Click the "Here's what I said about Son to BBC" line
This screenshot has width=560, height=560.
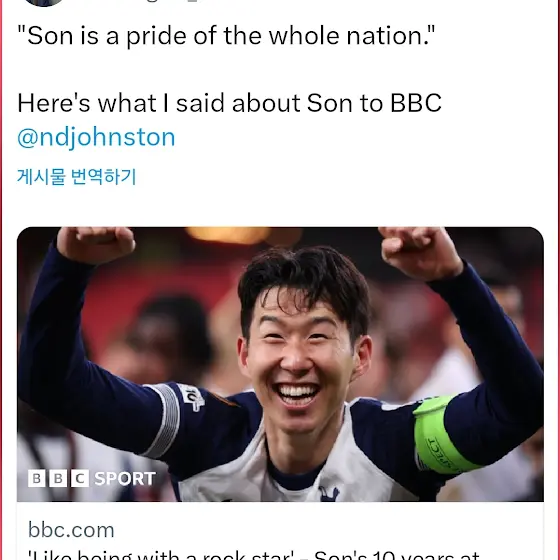[229, 103]
